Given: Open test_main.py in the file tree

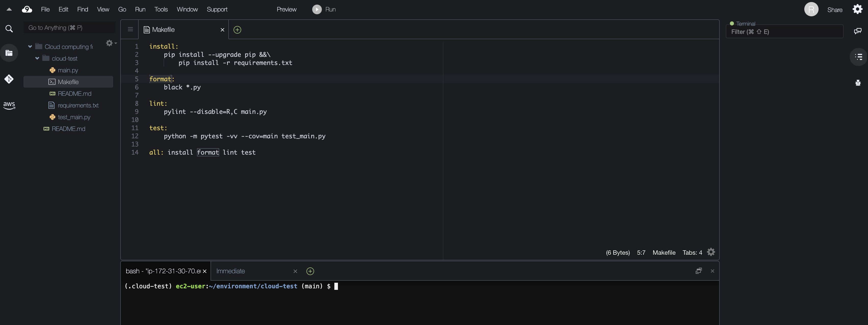Looking at the screenshot, I should pyautogui.click(x=74, y=117).
